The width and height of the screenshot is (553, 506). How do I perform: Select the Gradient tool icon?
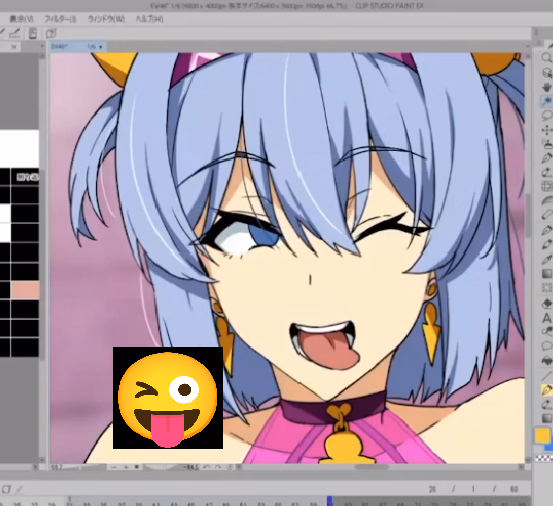point(546,274)
